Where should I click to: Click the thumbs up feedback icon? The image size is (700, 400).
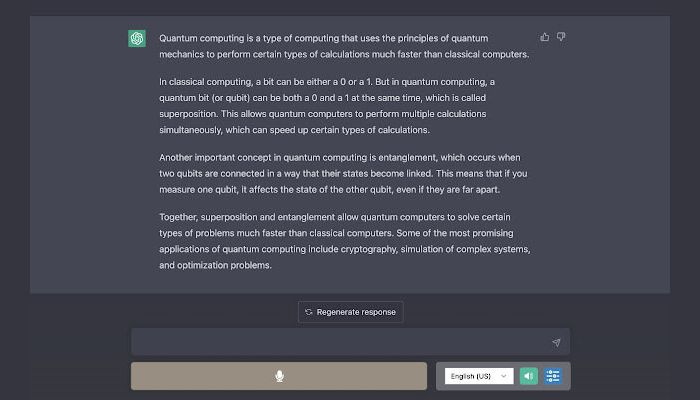[545, 37]
